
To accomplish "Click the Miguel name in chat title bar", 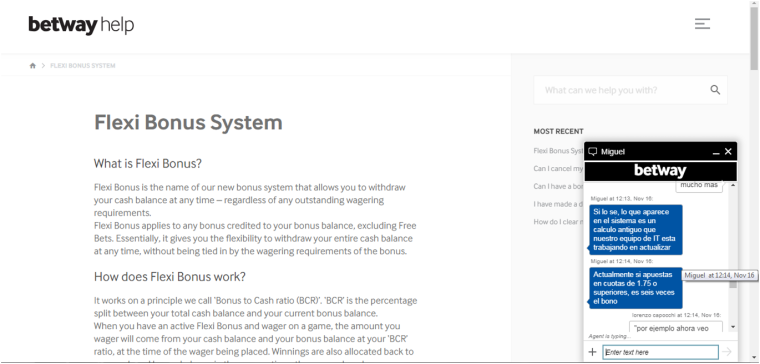I will tap(613, 152).
